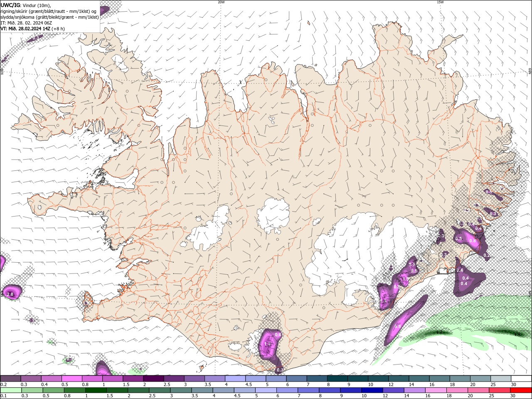Select the bright red swatch above 30
532x399 pixels.
[x=521, y=390]
